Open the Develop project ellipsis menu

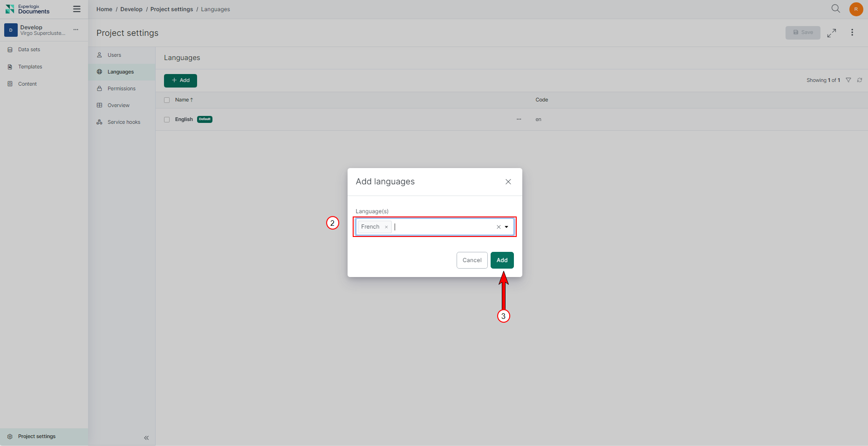click(x=76, y=30)
